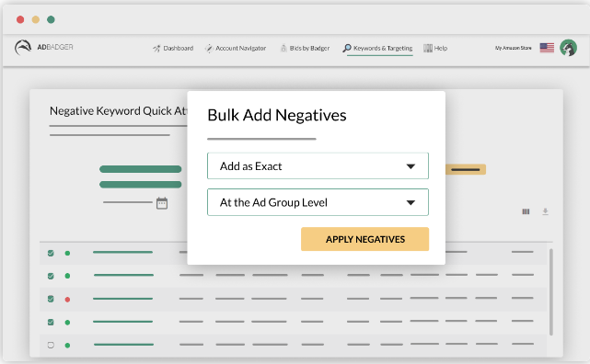Click the Bids by Badger icon
The height and width of the screenshot is (364, 590).
pyautogui.click(x=283, y=48)
